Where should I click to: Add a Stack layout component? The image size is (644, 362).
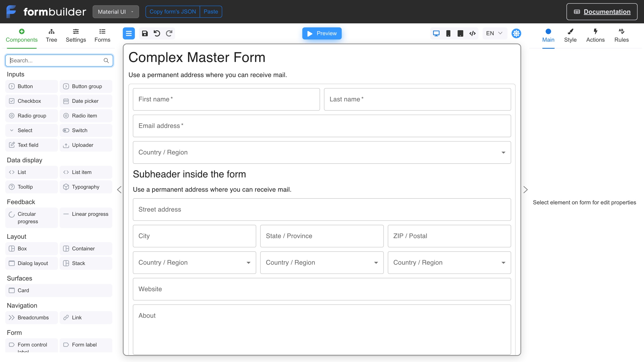[86, 263]
